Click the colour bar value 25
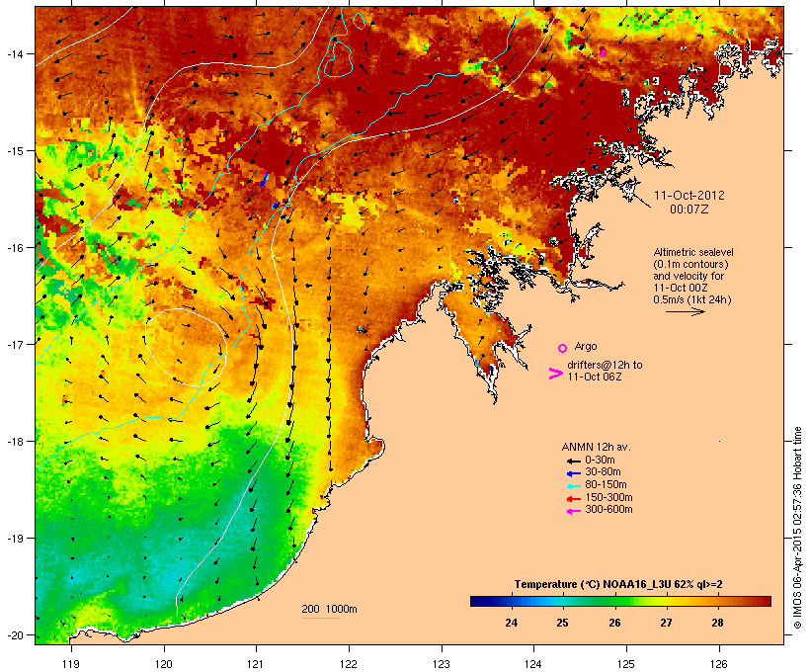This screenshot has height=672, width=810. [x=563, y=623]
